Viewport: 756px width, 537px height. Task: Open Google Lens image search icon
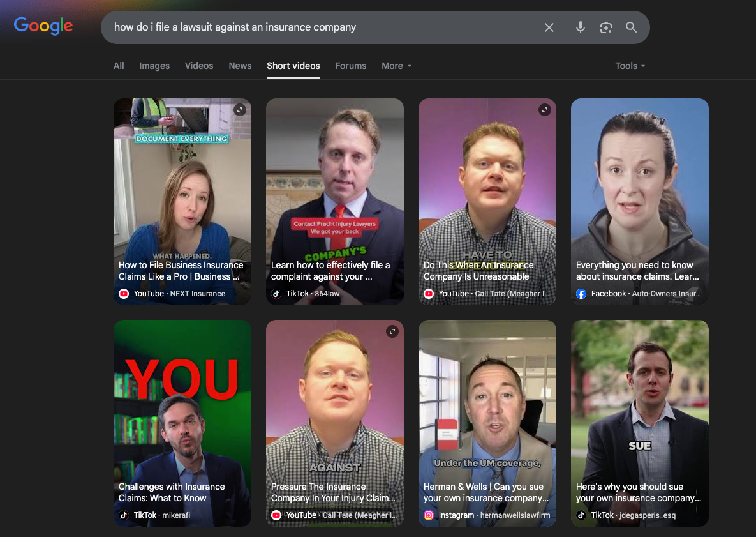606,27
